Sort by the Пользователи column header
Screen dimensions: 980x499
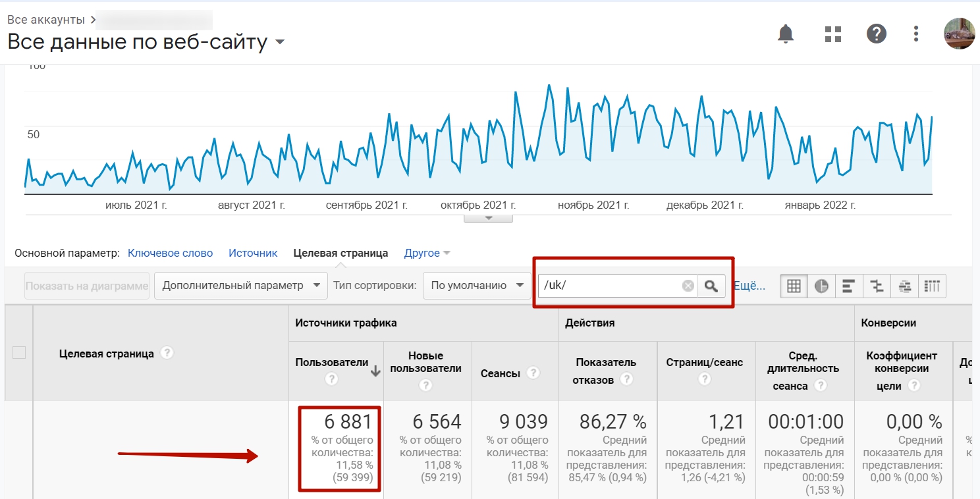pos(331,362)
